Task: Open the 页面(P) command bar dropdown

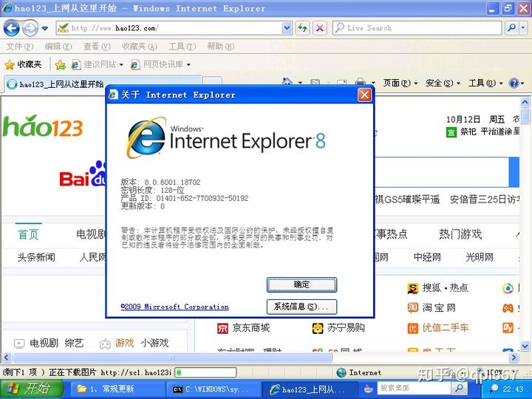Action: tap(400, 83)
